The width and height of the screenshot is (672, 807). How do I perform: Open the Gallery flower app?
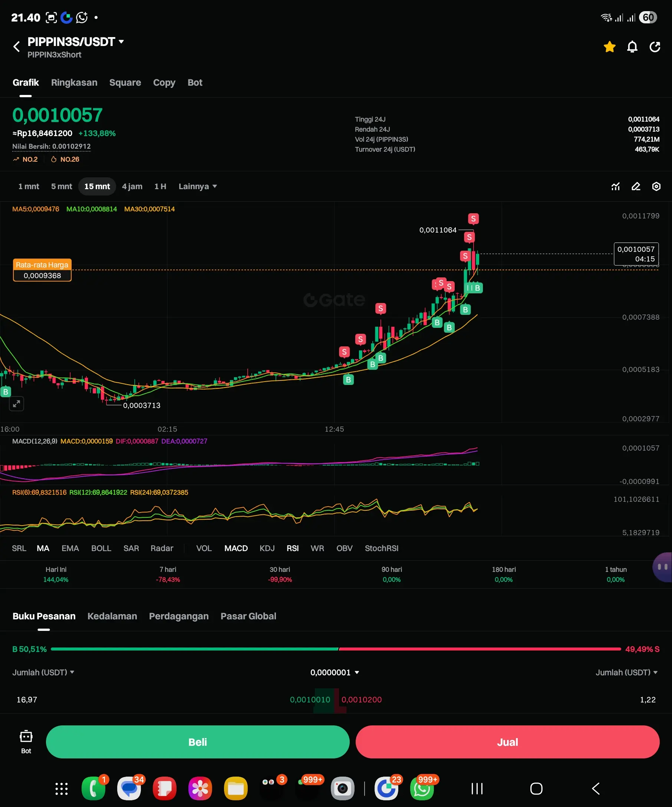[200, 788]
